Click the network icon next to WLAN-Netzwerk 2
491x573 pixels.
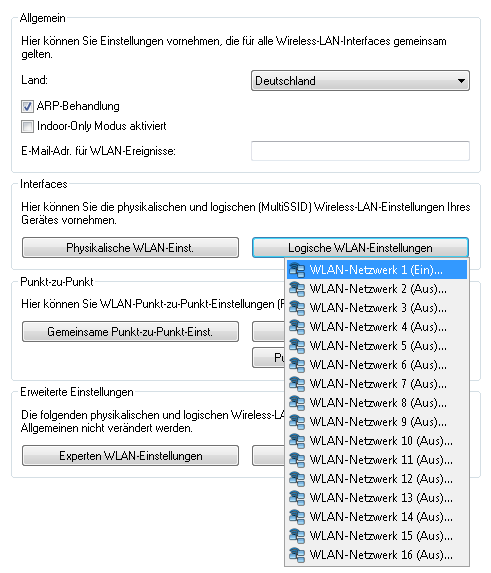pos(297,289)
